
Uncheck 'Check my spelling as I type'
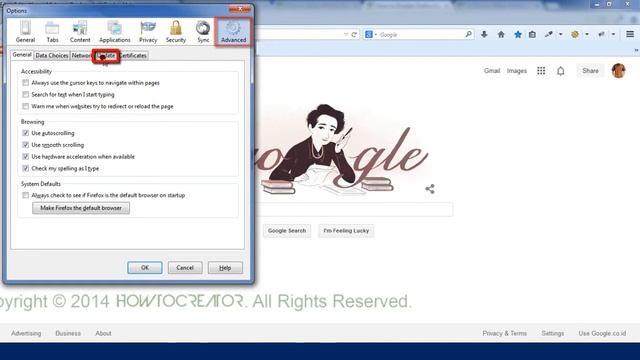click(26, 169)
